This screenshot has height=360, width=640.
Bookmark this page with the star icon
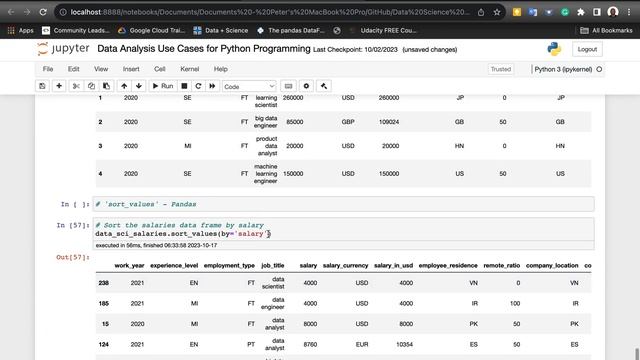tap(497, 12)
